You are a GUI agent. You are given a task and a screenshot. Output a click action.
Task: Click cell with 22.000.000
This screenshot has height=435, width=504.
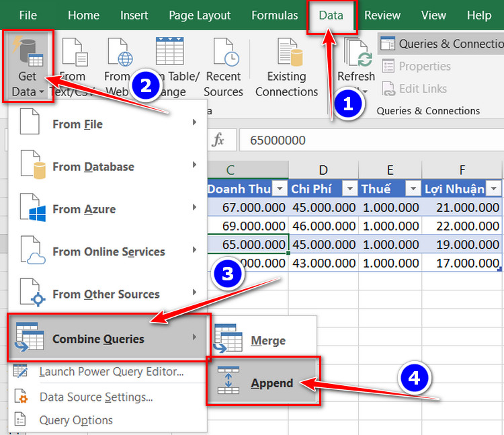(x=462, y=226)
